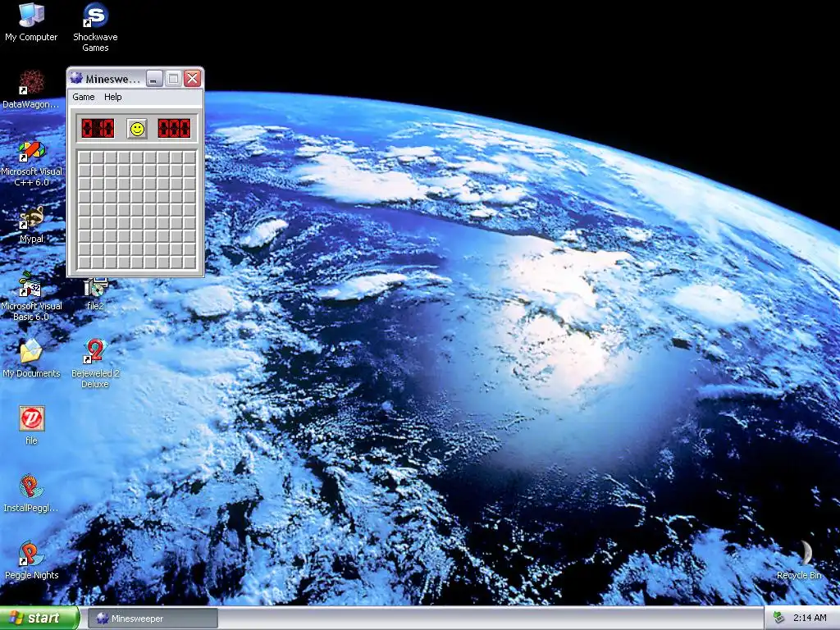The width and height of the screenshot is (840, 630).
Task: Select the InstallPeggle installer icon
Action: tap(31, 493)
